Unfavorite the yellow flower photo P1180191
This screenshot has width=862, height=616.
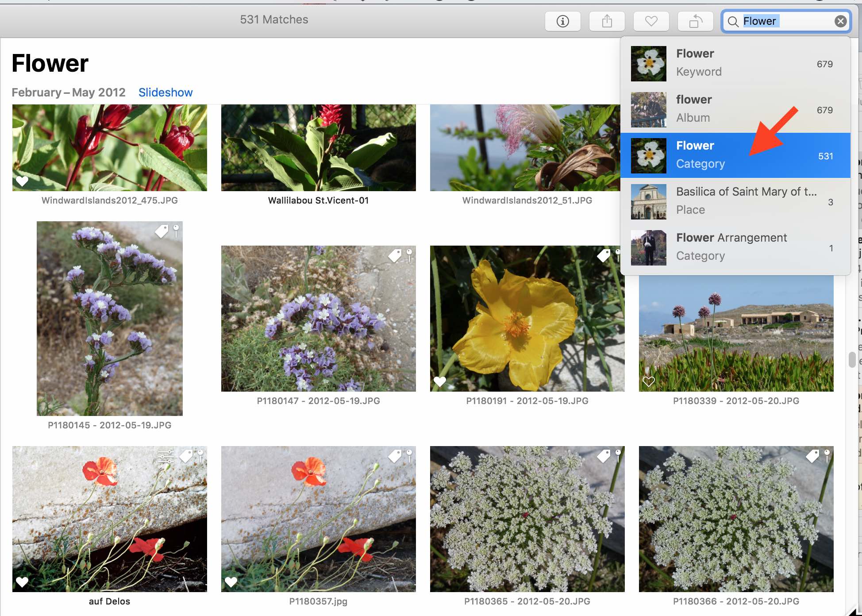click(439, 381)
